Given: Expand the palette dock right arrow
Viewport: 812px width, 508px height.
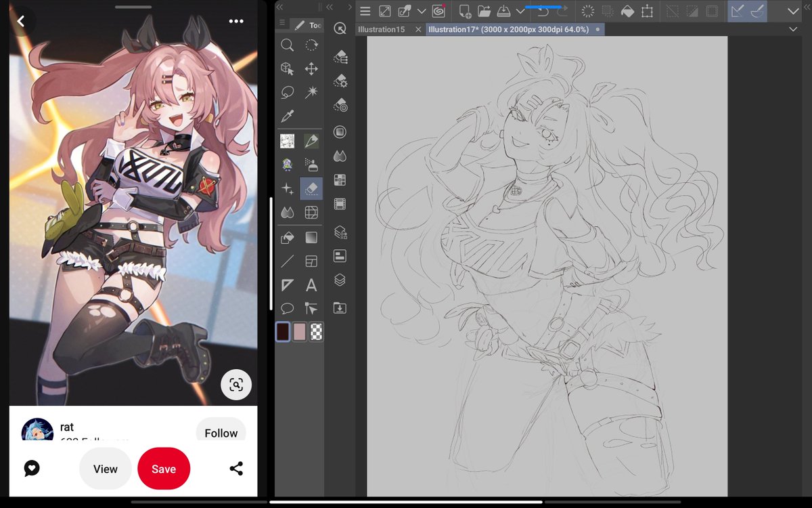Looking at the screenshot, I should tap(348, 7).
